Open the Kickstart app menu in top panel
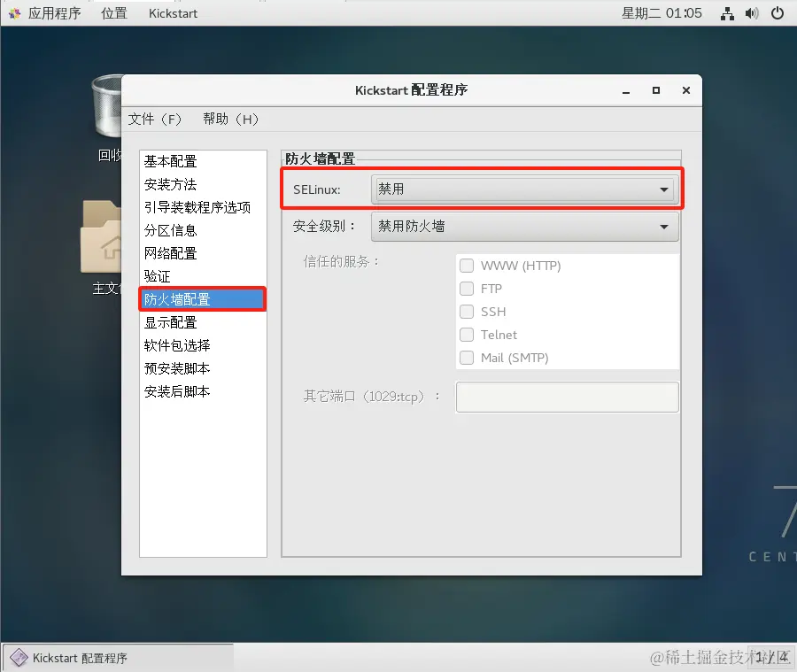This screenshot has width=797, height=672. pos(173,13)
